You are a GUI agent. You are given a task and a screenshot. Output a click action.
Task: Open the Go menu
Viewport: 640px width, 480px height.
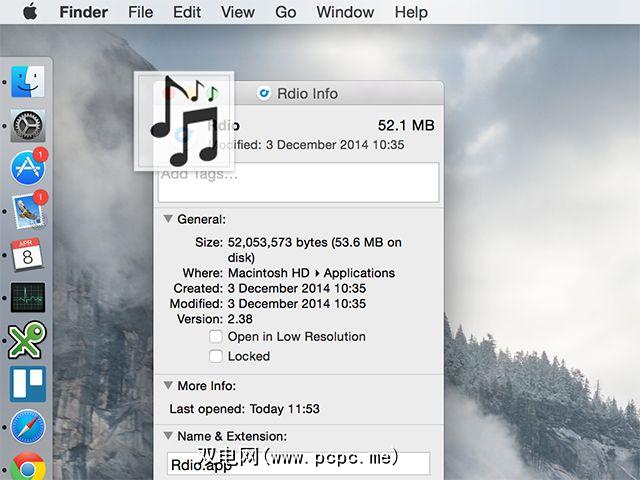pyautogui.click(x=285, y=13)
